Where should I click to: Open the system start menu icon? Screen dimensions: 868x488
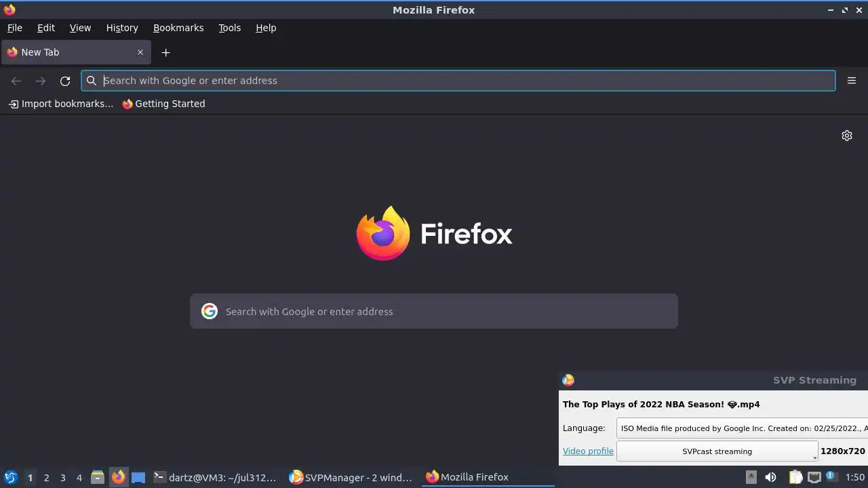[x=10, y=477]
